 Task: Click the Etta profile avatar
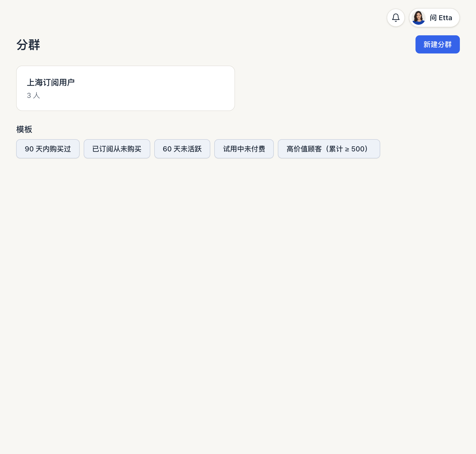tap(419, 18)
